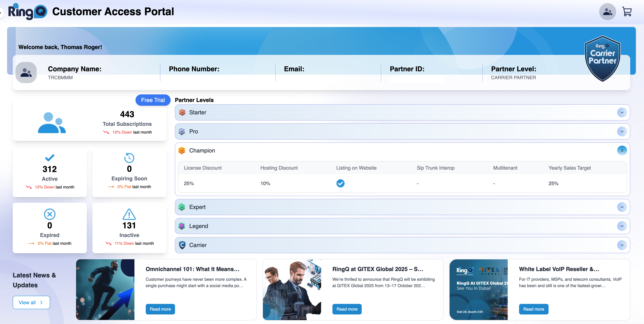Collapse the Champion level details
This screenshot has height=324, width=644.
pos(622,151)
